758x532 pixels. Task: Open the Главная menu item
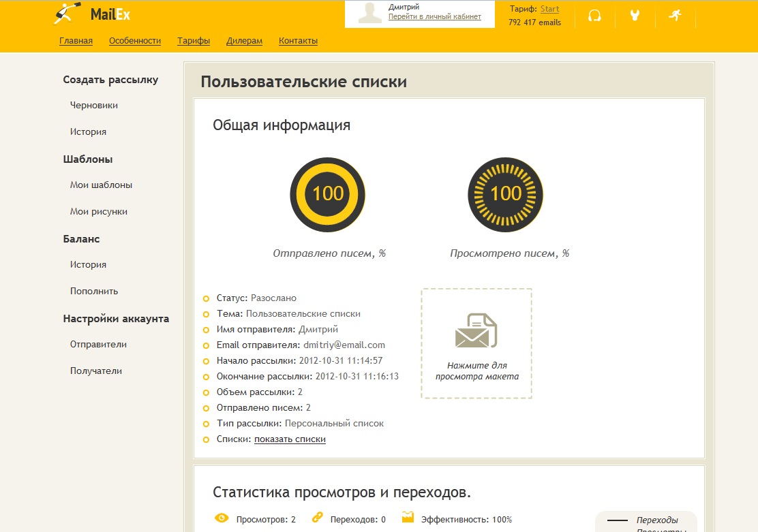(x=76, y=41)
